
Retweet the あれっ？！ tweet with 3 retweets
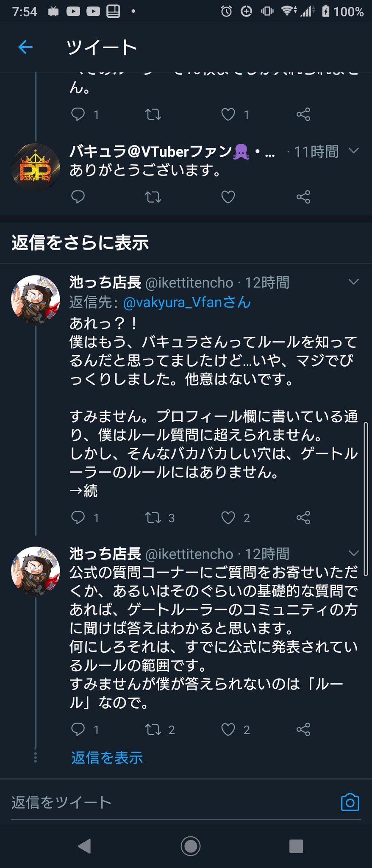coord(153,517)
